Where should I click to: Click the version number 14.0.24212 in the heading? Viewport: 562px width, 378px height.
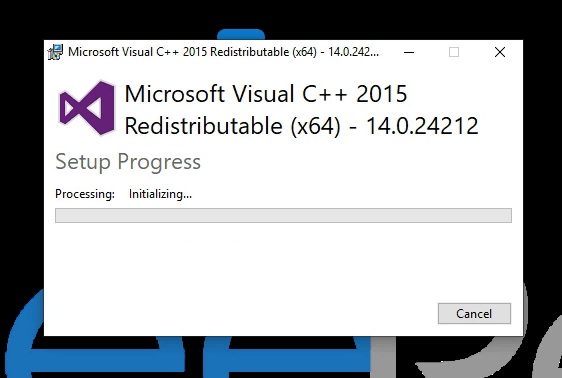[x=422, y=126]
